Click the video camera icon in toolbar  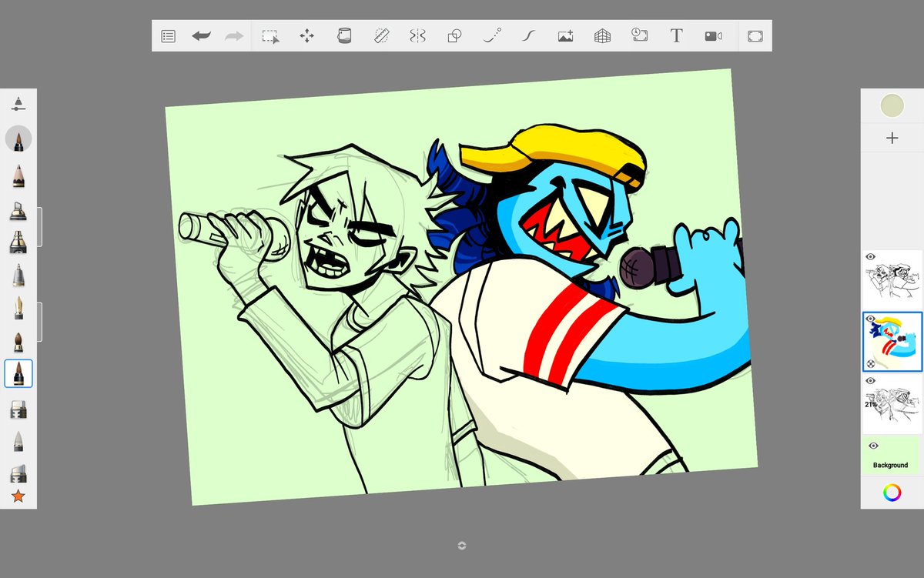pos(713,35)
